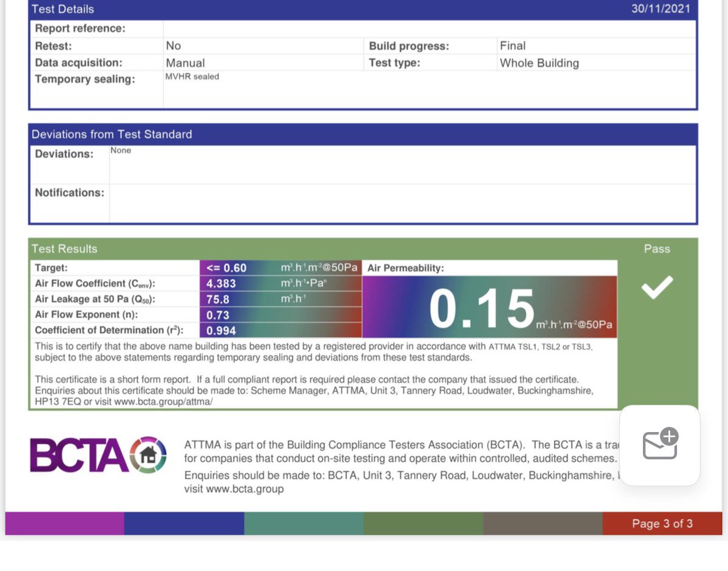This screenshot has width=728, height=571.
Task: Click the 'Page 3 of 3' footer indicator
Action: click(662, 524)
